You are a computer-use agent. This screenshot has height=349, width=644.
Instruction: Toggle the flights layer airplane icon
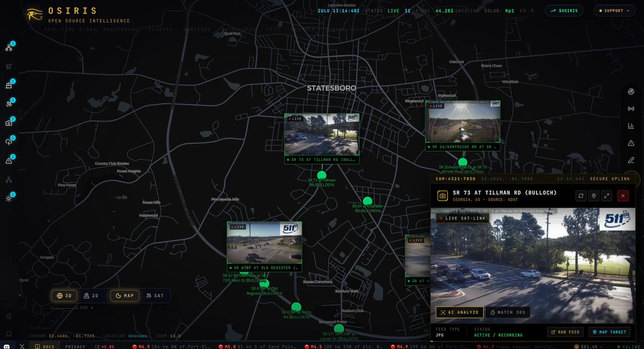[9, 66]
